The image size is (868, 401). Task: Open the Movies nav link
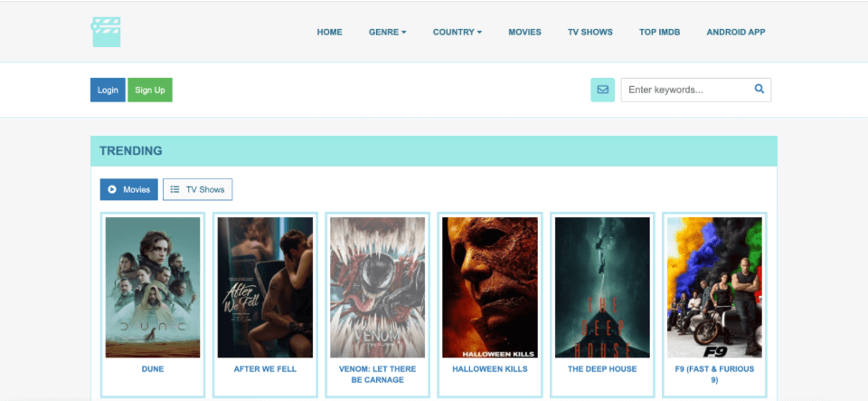point(524,32)
